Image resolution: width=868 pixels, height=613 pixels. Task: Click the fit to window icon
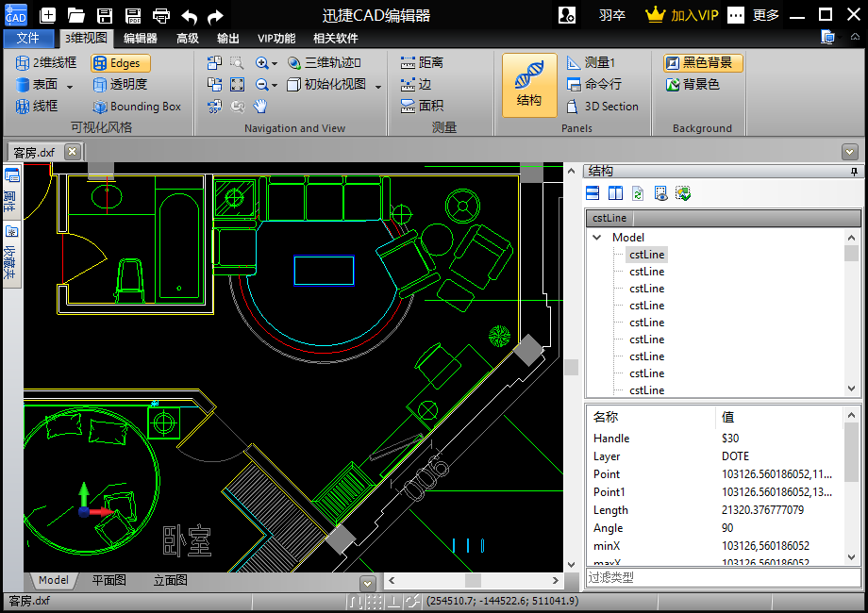pos(238,84)
